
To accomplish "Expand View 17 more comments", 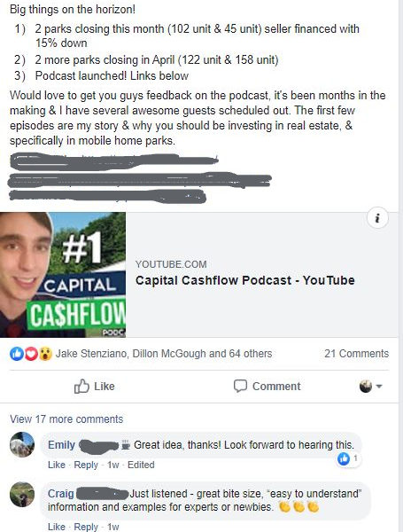I will 66,419.
